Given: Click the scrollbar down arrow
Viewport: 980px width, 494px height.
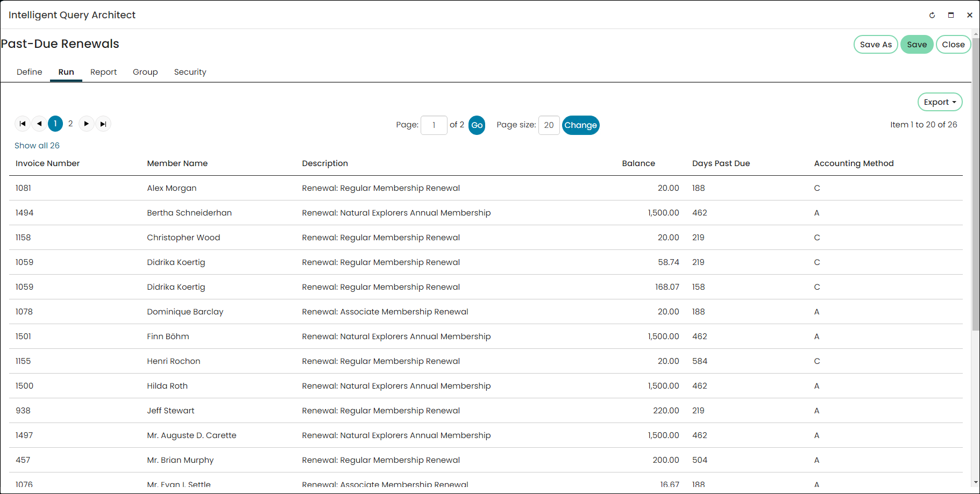Looking at the screenshot, I should click(x=976, y=483).
